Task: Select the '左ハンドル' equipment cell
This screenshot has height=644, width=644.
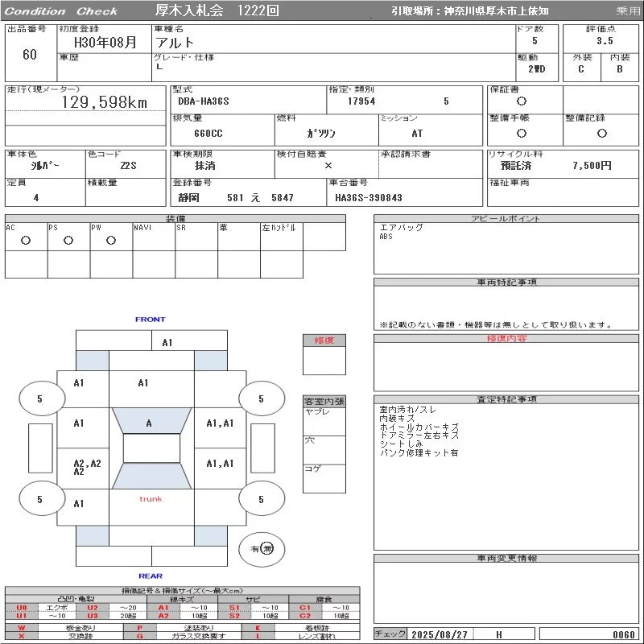Action: [282, 237]
